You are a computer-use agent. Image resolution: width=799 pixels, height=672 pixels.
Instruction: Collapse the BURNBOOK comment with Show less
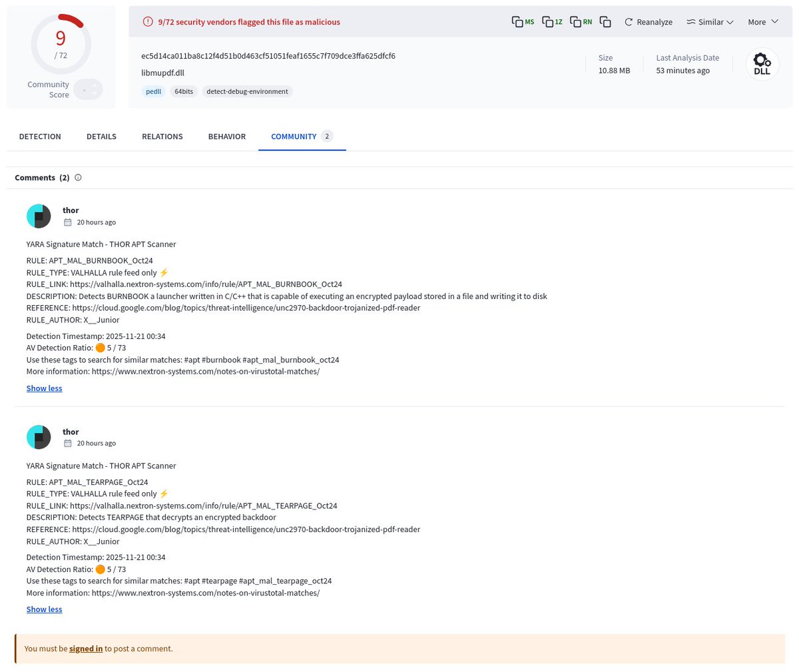point(45,388)
